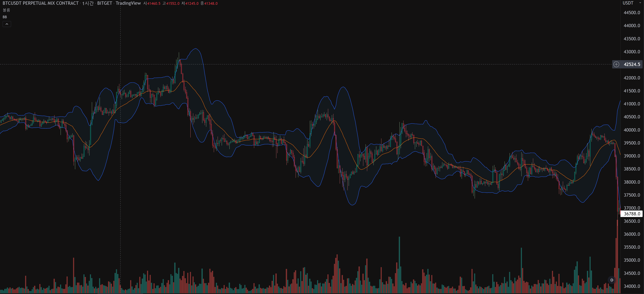
Task: Select the 볼륨 volume indicator label
Action: click(6, 10)
